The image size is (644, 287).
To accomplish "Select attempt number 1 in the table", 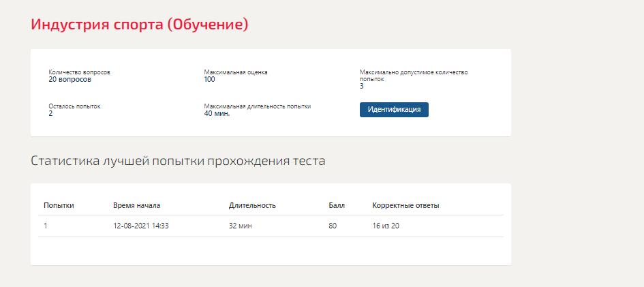I will point(45,226).
